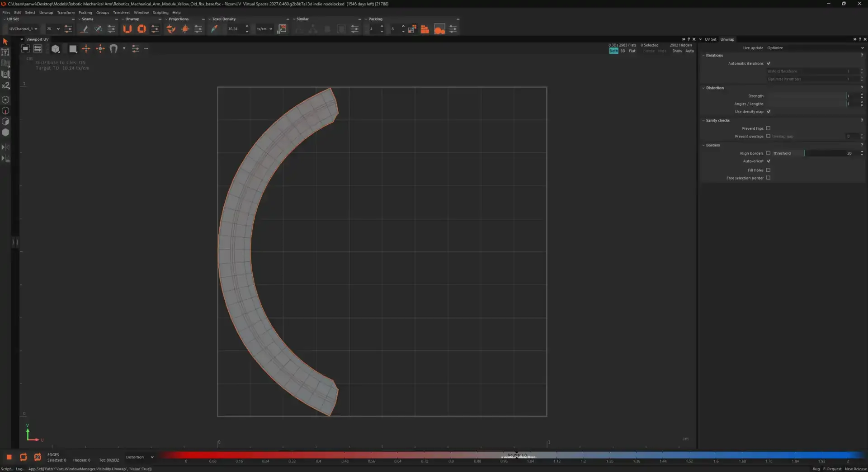The image size is (868, 472).
Task: Click the x2 tool in left sidebar
Action: coord(5,85)
